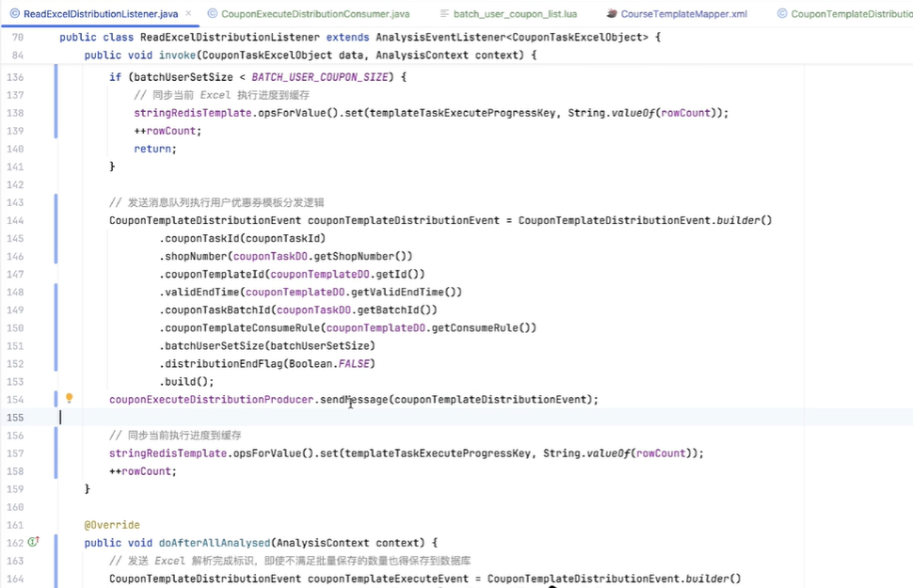913x588 pixels.
Task: Close the ReadExcelDistributionListener.java tab
Action: click(x=188, y=14)
